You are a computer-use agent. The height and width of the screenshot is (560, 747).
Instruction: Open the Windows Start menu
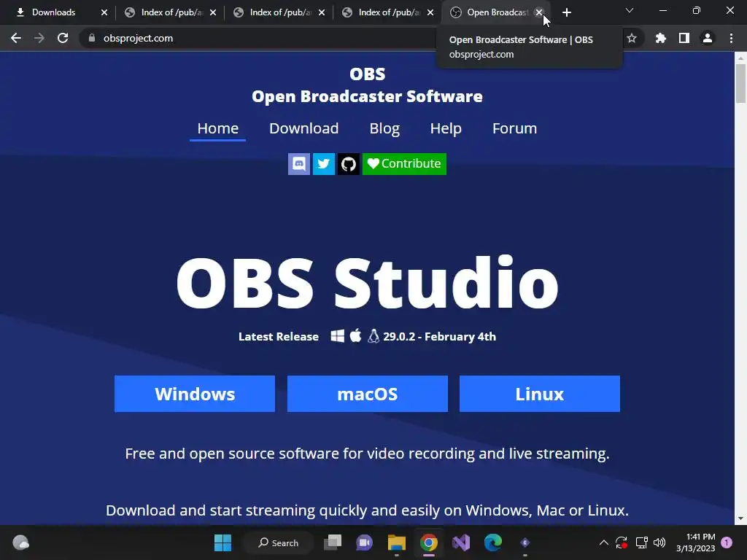click(x=222, y=542)
